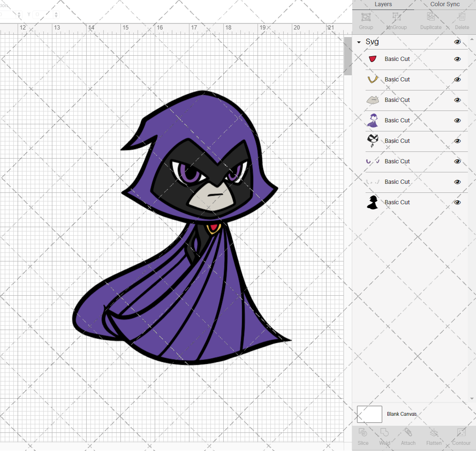Click the Slice tool icon

coord(363,432)
